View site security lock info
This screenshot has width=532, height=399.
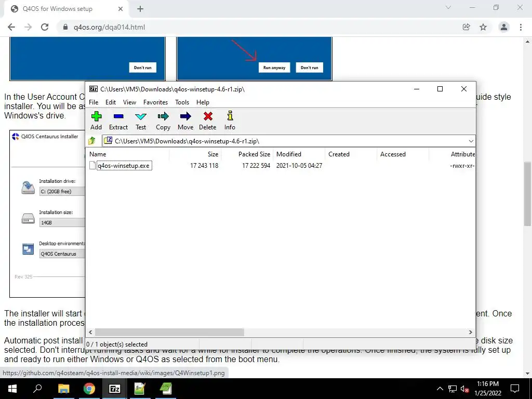(65, 27)
